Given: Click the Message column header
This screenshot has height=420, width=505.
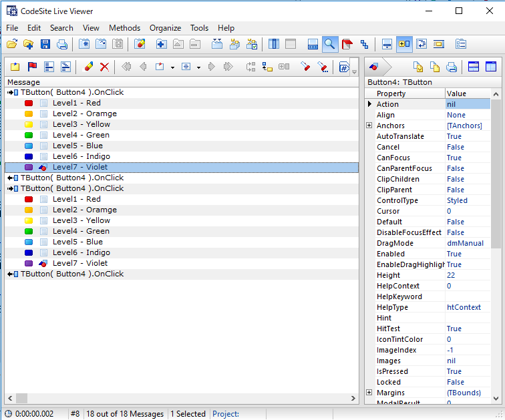Looking at the screenshot, I should pyautogui.click(x=182, y=82).
